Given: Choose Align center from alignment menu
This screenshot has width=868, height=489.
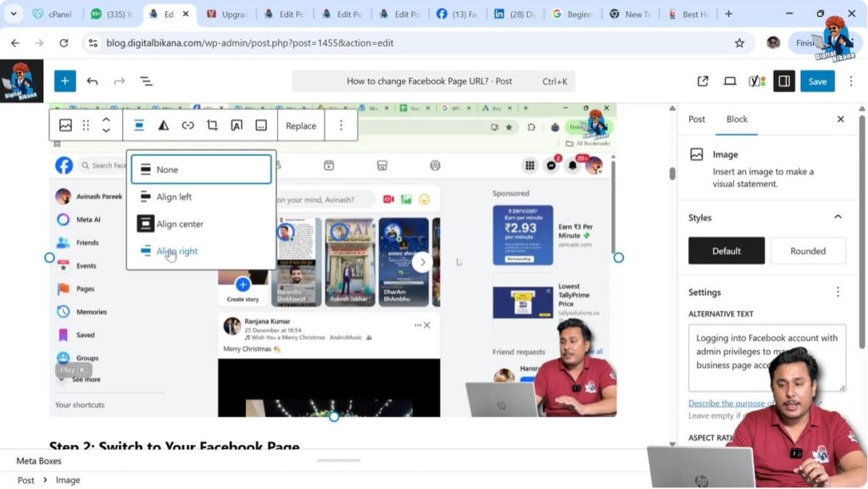Looking at the screenshot, I should 180,224.
